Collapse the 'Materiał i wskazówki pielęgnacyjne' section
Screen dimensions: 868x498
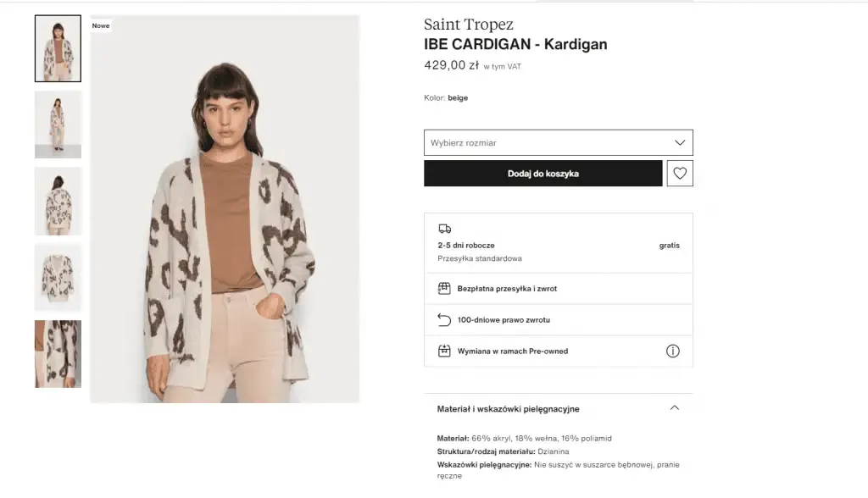(674, 408)
